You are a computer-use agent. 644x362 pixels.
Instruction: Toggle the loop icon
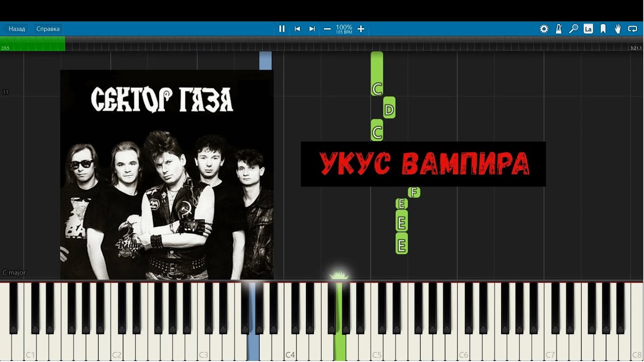pos(632,29)
